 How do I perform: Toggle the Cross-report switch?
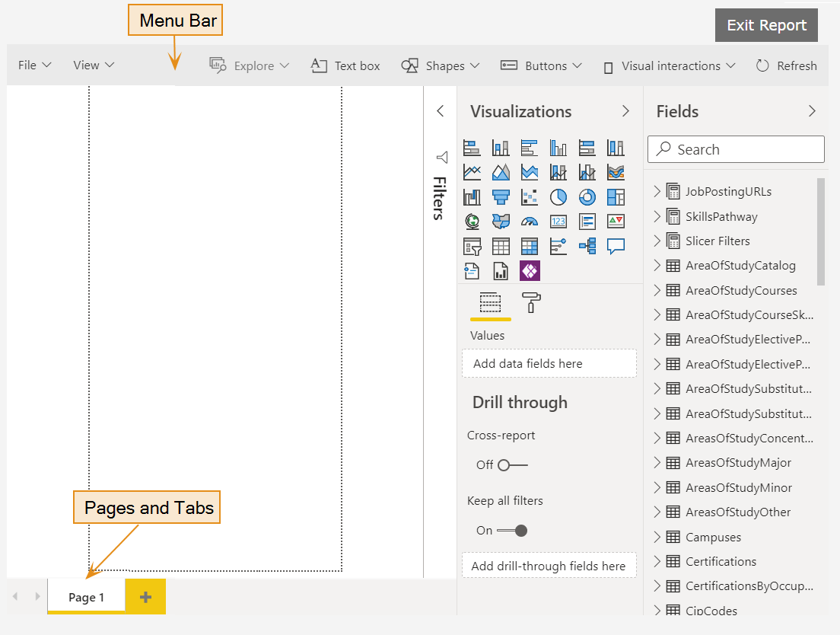(512, 465)
